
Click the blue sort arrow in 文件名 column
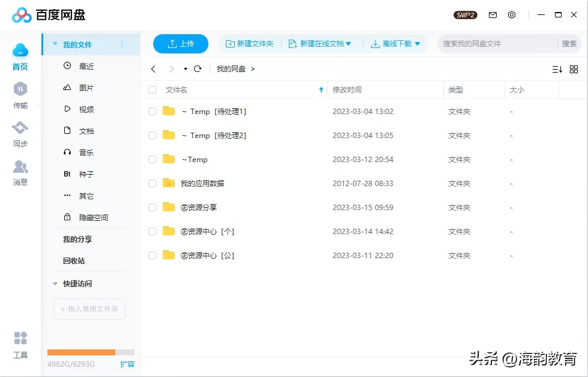pyautogui.click(x=321, y=89)
